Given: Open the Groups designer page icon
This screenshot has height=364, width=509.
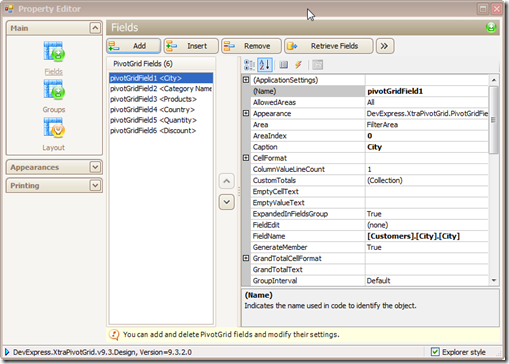Looking at the screenshot, I should tap(54, 90).
